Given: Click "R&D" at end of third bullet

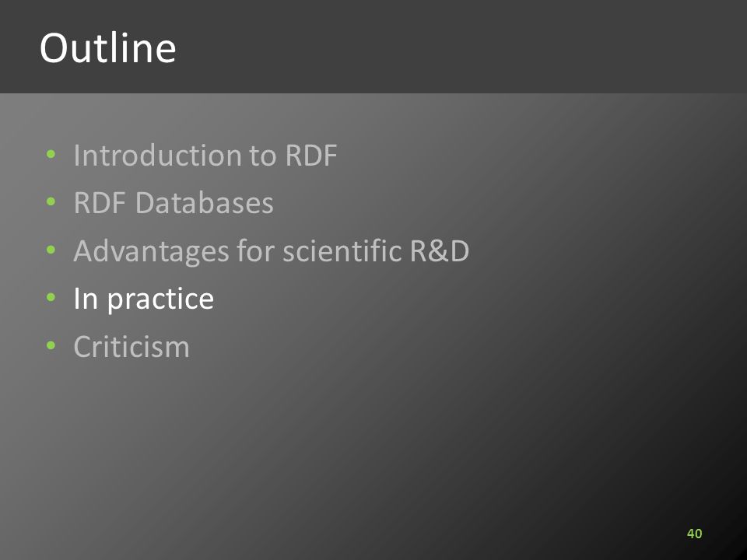Looking at the screenshot, I should [x=439, y=250].
